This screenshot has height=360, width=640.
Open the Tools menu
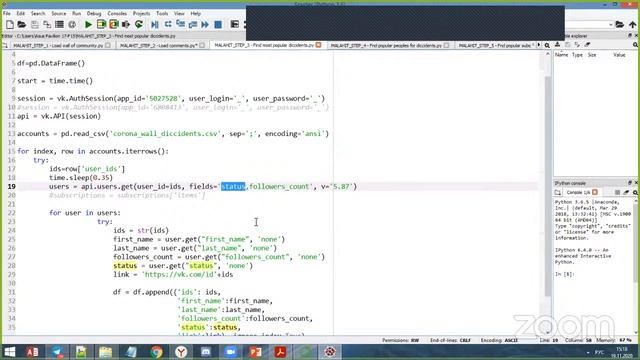tap(162, 13)
